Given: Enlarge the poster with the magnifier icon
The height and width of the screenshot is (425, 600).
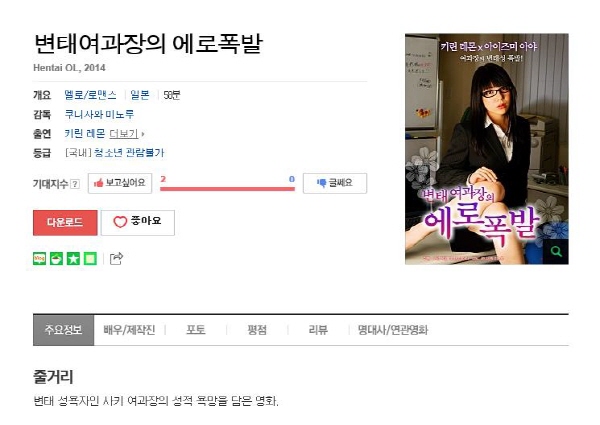Looking at the screenshot, I should pos(556,251).
